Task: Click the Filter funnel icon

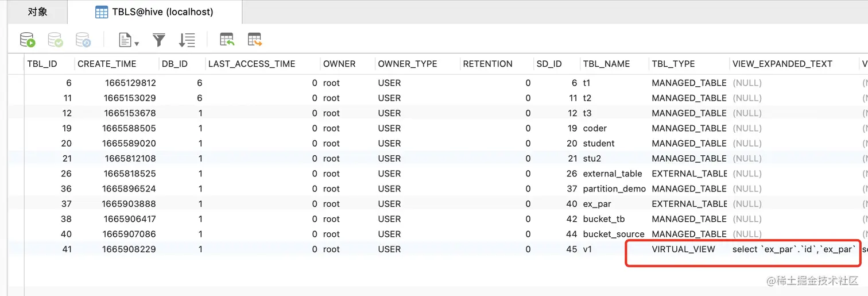Action: point(159,40)
